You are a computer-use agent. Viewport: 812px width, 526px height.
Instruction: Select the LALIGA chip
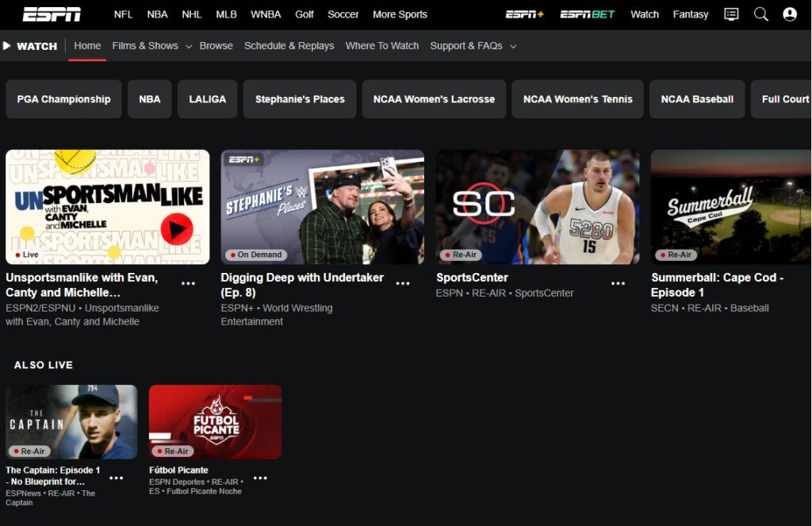(207, 99)
